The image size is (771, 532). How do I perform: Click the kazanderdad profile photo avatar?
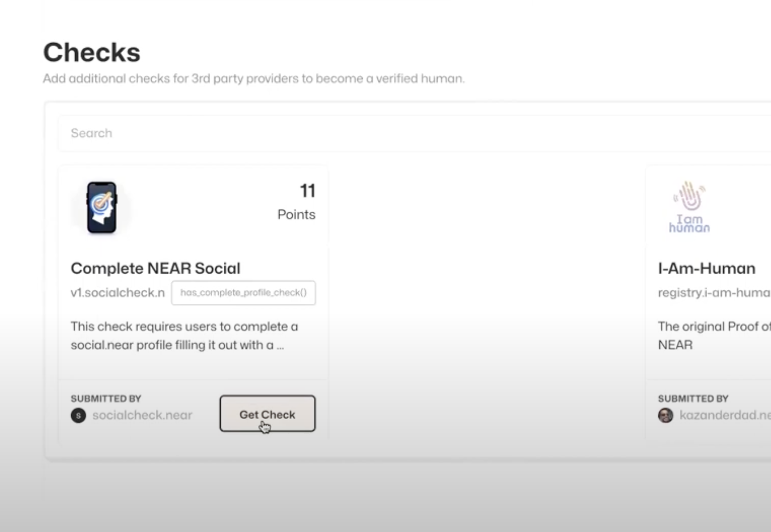(666, 415)
